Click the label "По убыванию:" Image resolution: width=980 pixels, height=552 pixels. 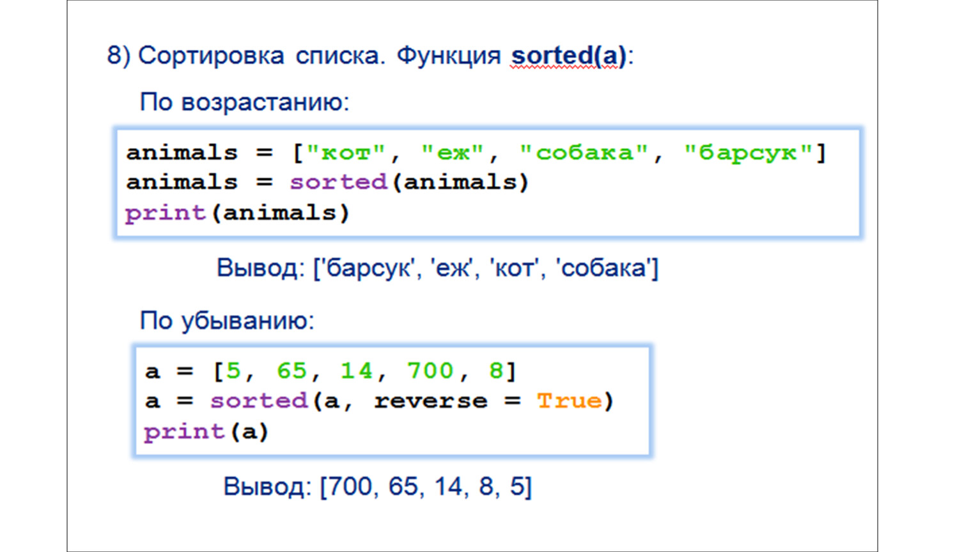[x=227, y=321]
